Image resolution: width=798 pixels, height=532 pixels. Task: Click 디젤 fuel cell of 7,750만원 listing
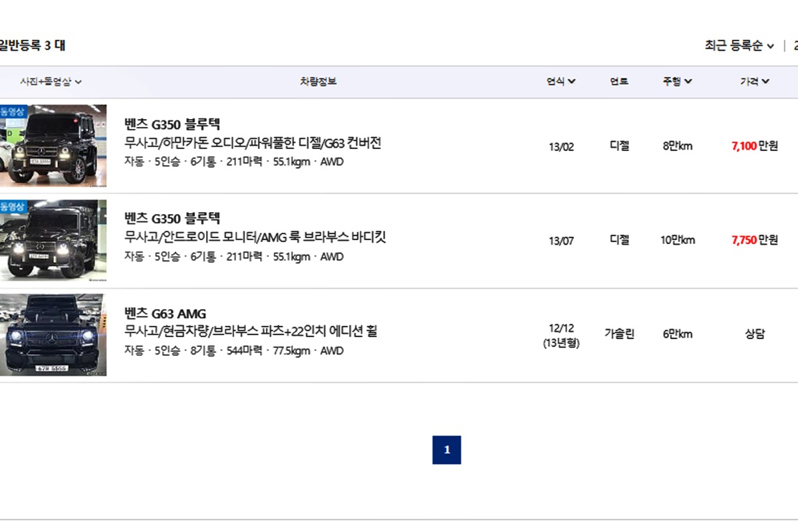619,240
